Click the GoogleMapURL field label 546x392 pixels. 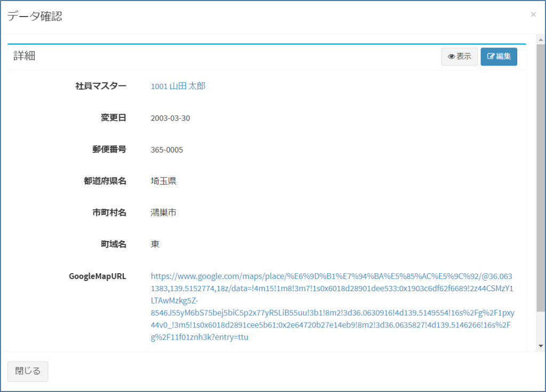pos(98,276)
